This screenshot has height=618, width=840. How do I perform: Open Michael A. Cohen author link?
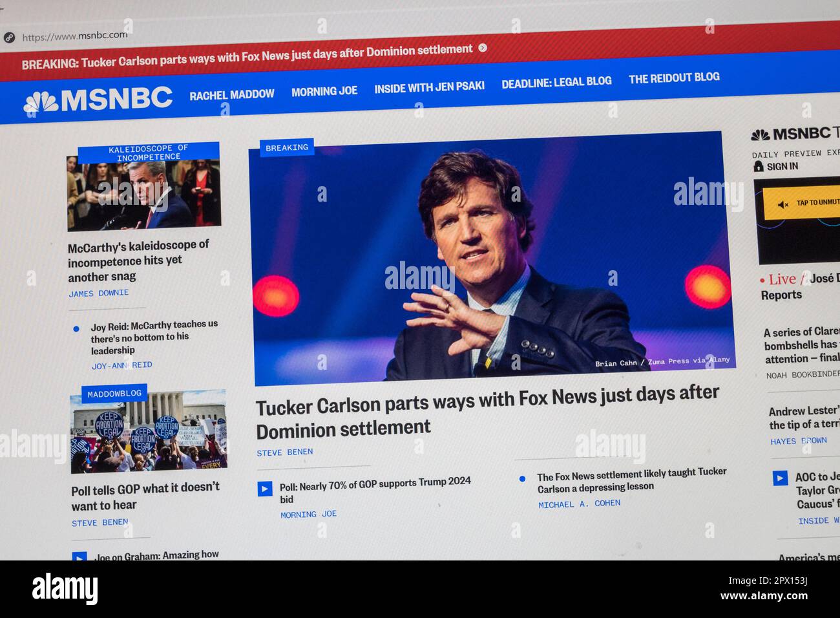click(579, 504)
